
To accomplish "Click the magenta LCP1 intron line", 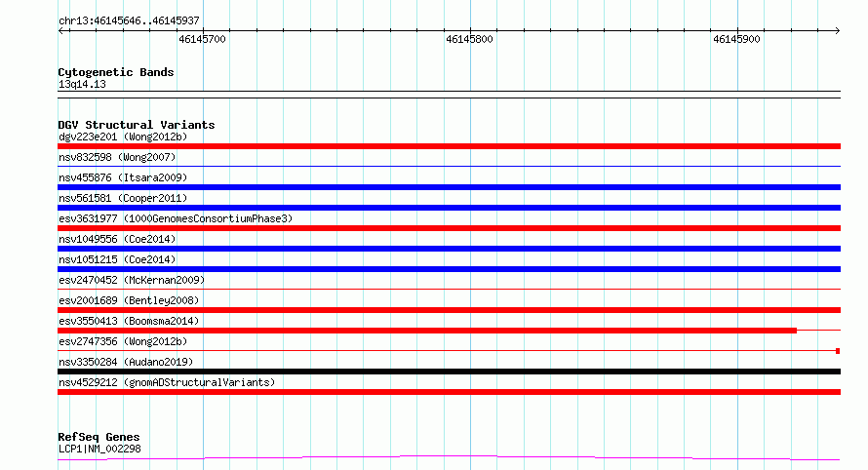I will [x=449, y=457].
